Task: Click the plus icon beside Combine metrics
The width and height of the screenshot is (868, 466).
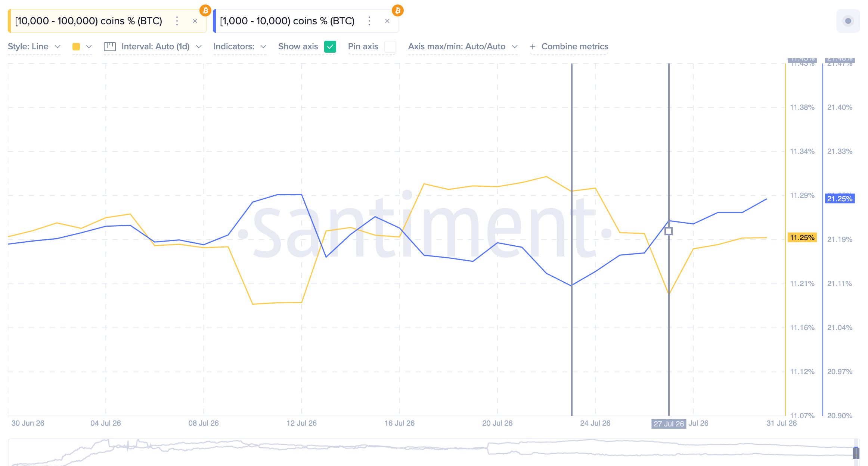Action: click(533, 47)
